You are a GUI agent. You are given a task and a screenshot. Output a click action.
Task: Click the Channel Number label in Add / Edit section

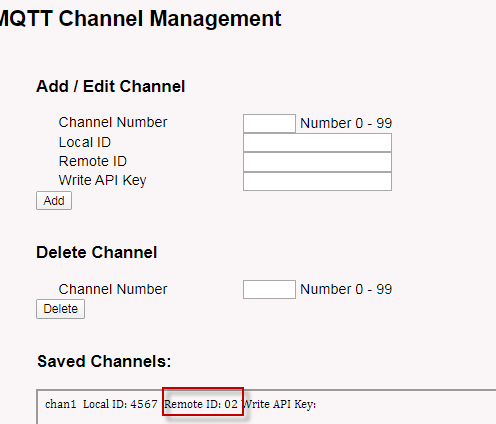(113, 122)
